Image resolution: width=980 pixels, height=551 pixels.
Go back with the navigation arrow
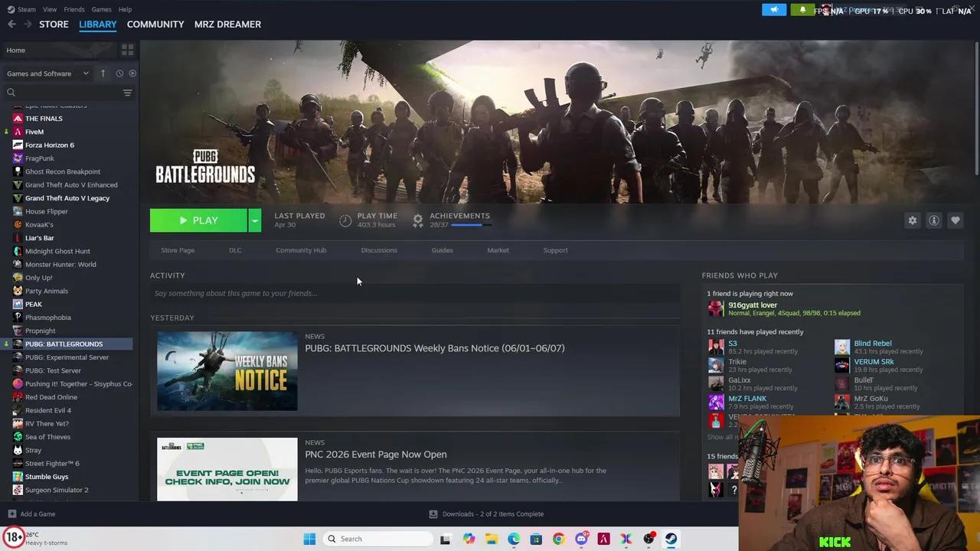click(11, 24)
